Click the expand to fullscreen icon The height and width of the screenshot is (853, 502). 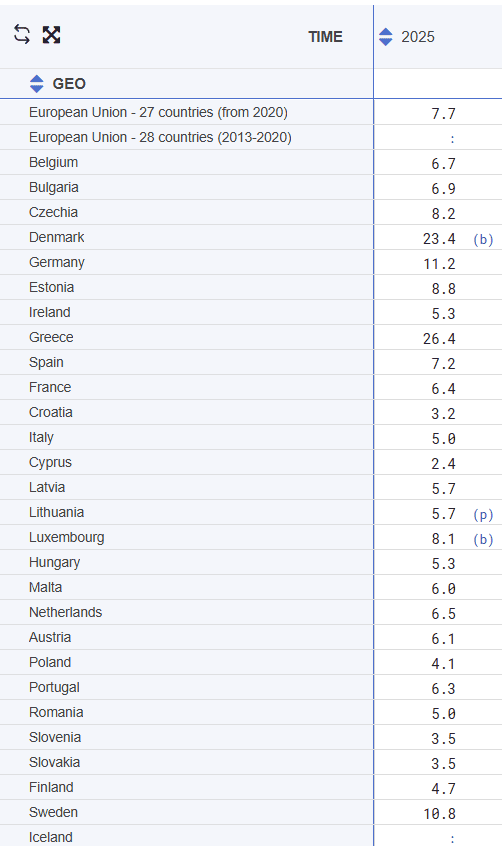51,35
